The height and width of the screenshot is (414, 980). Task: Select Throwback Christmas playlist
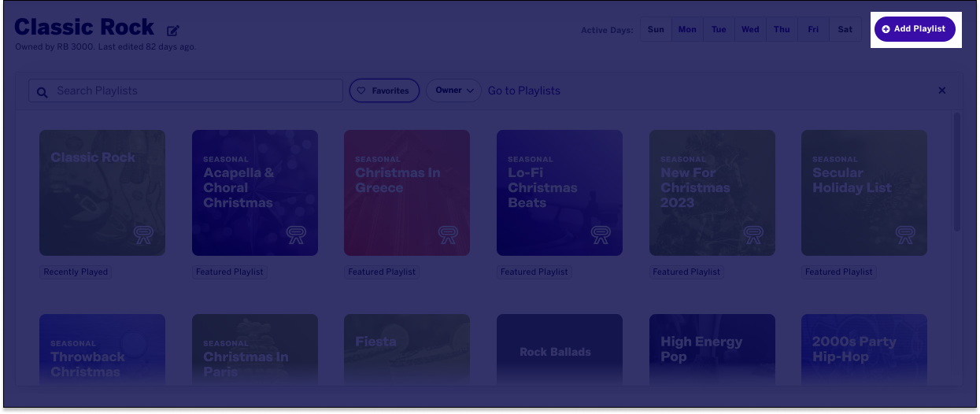tap(102, 349)
